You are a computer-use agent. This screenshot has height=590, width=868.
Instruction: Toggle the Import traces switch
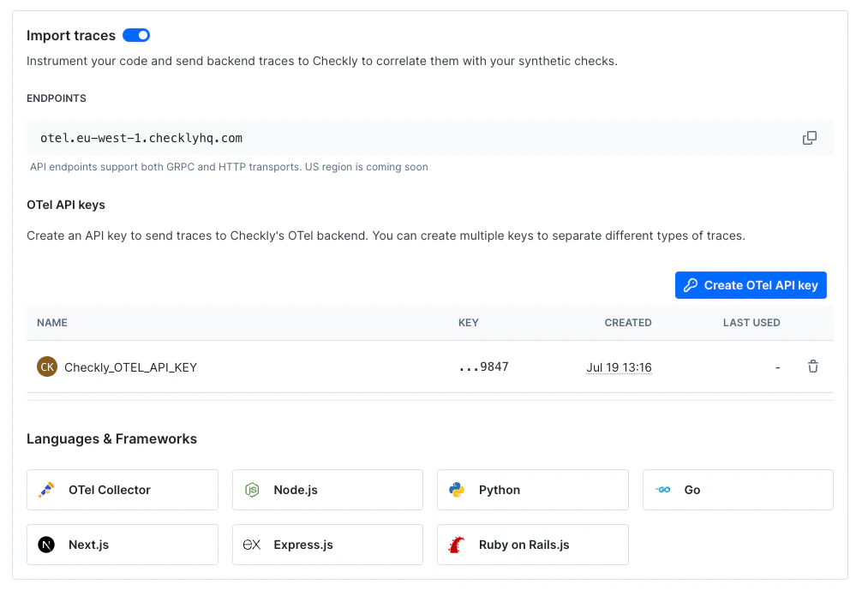point(136,35)
